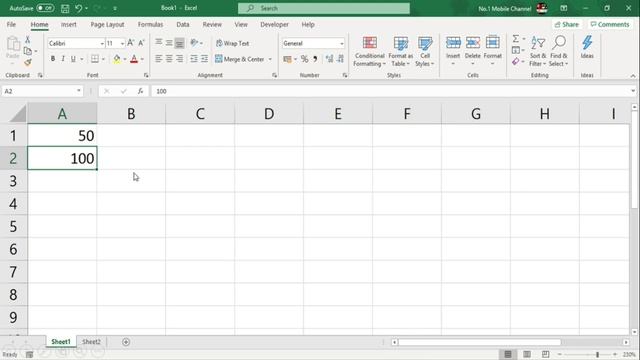Image resolution: width=640 pixels, height=360 pixels.
Task: Click the AutoSum sigma icon
Action: [516, 39]
